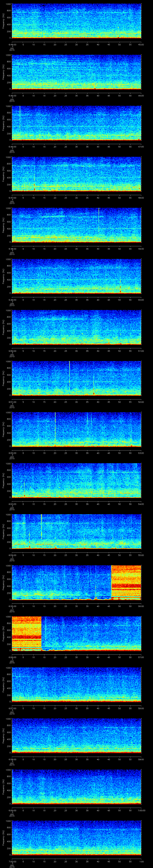Open the spectrogram panel starting at 6:50:00
The image size is (153, 868).
76,327
